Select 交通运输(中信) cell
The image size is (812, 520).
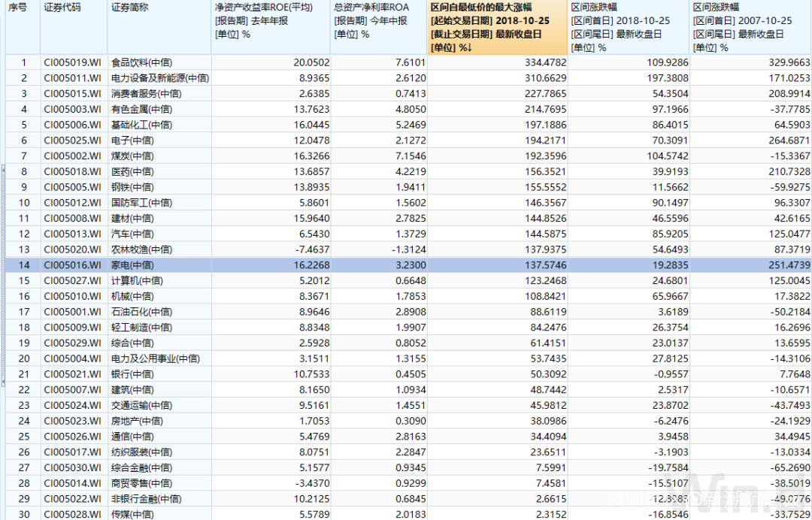click(141, 405)
